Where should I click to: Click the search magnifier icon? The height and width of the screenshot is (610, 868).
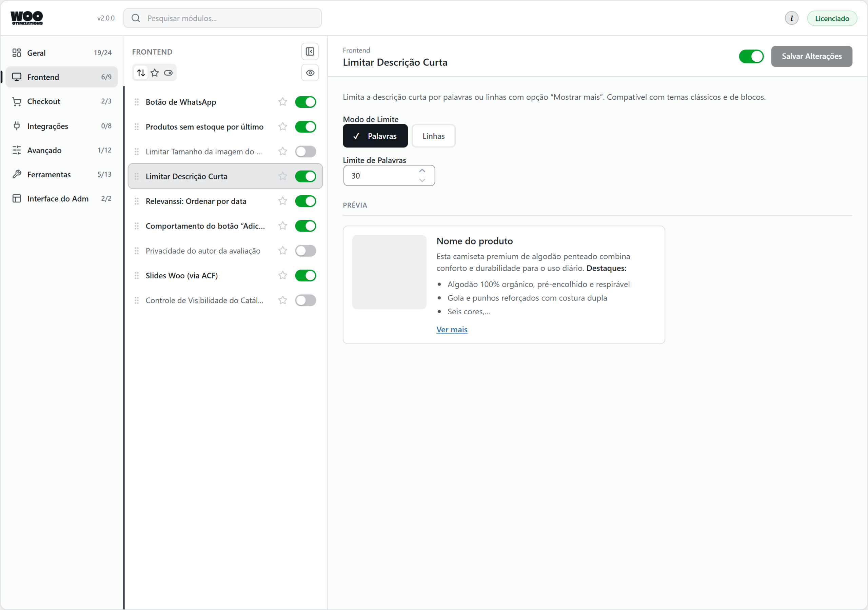[x=136, y=18]
